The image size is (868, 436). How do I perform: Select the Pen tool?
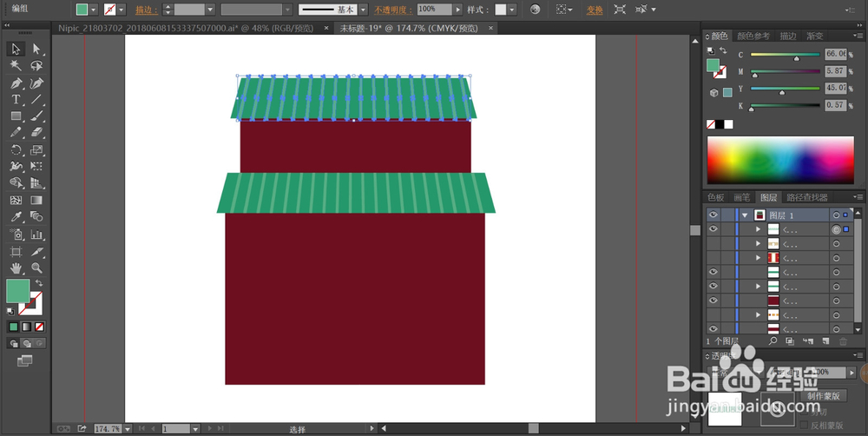[x=16, y=83]
